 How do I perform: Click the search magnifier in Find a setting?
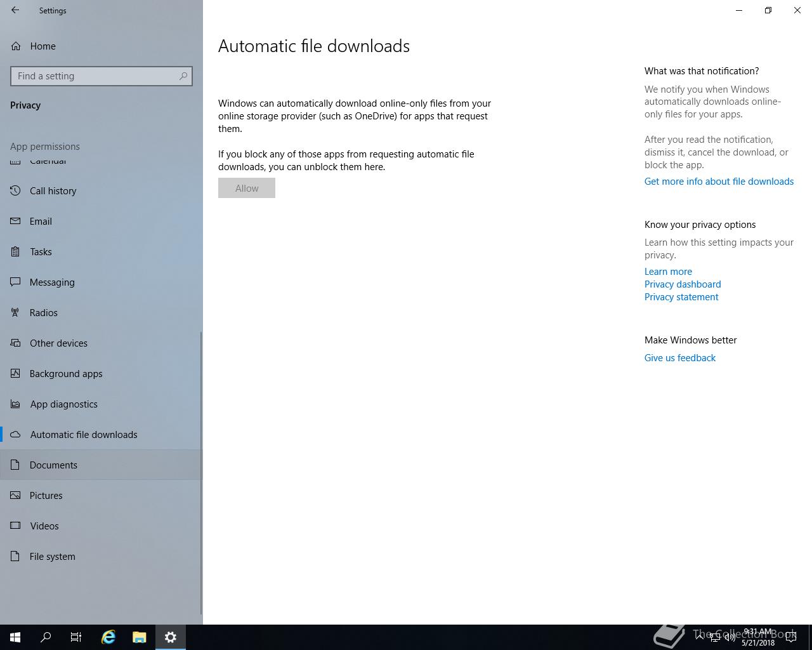point(183,76)
